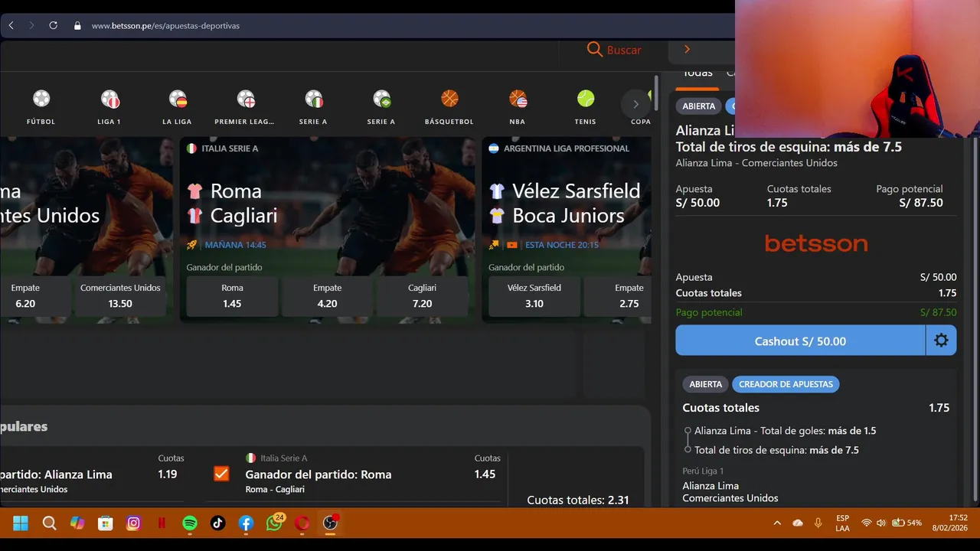Open Argentina Liga Profesional card header
This screenshot has width=980, height=551.
pyautogui.click(x=559, y=148)
